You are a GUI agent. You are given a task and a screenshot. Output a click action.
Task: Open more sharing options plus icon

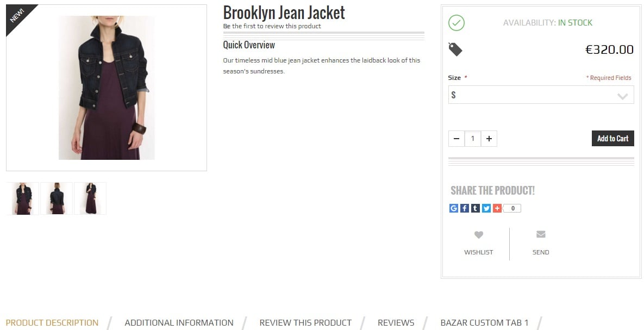[497, 208]
